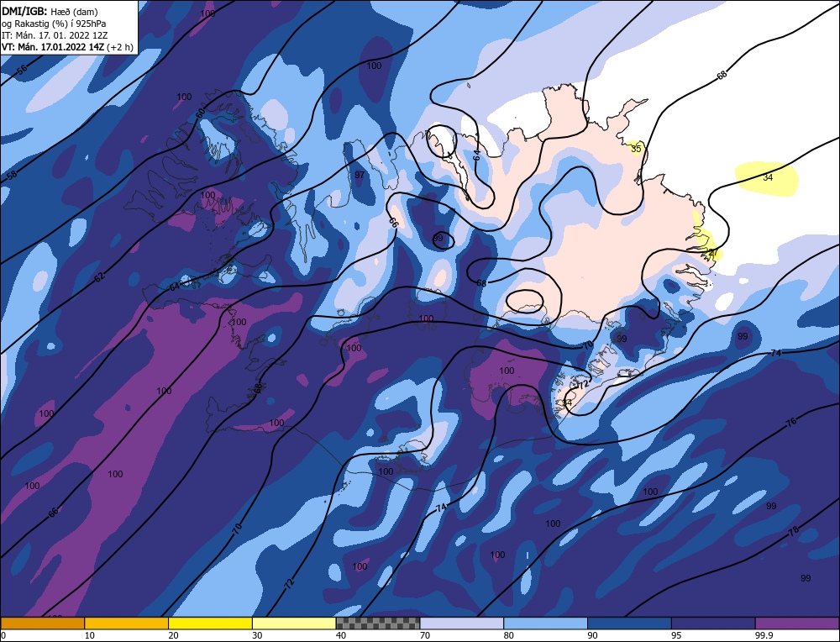
Task: Click the '35' humidity minimum value
Action: click(x=636, y=149)
